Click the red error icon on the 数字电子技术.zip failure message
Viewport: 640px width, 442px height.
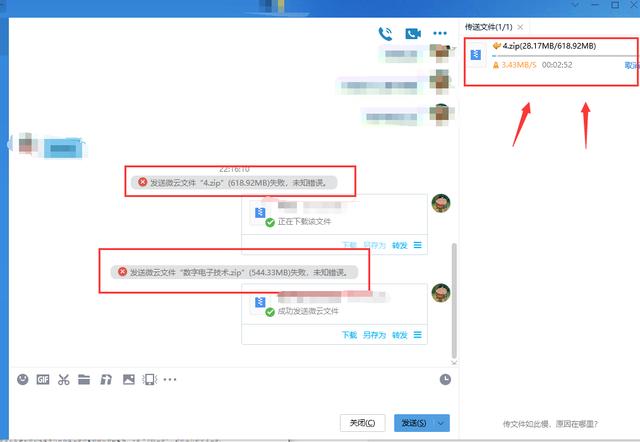click(122, 272)
